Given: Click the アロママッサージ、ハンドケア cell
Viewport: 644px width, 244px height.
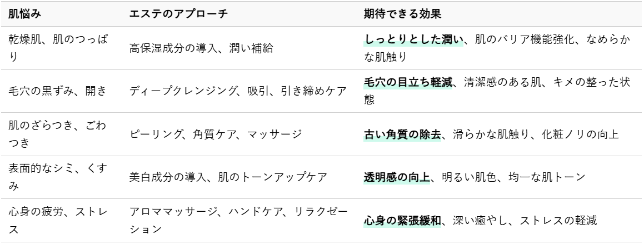Looking at the screenshot, I should (239, 221).
